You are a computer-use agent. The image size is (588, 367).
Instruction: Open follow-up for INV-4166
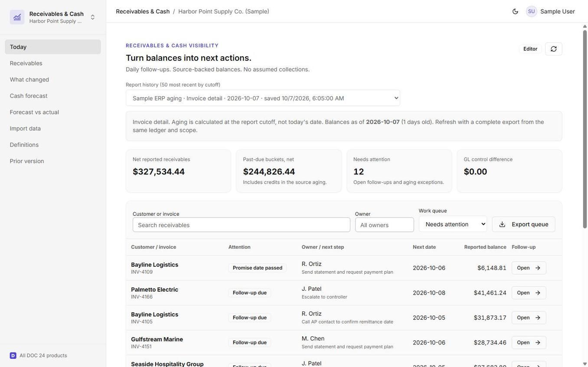click(x=529, y=293)
